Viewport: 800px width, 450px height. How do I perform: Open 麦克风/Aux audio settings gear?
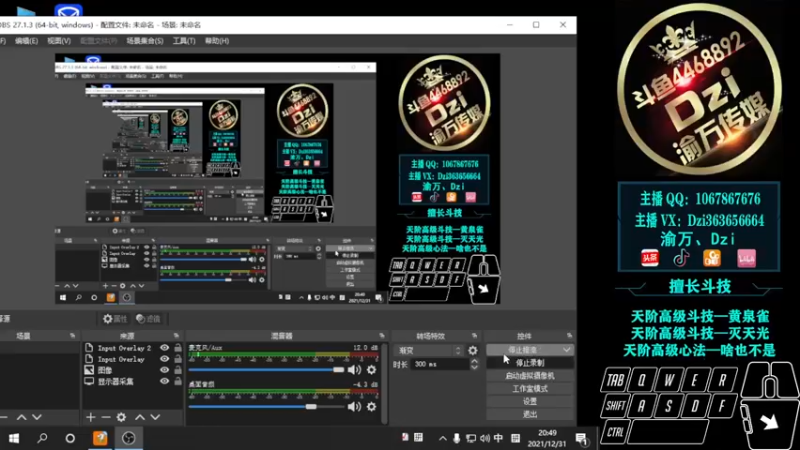(371, 370)
